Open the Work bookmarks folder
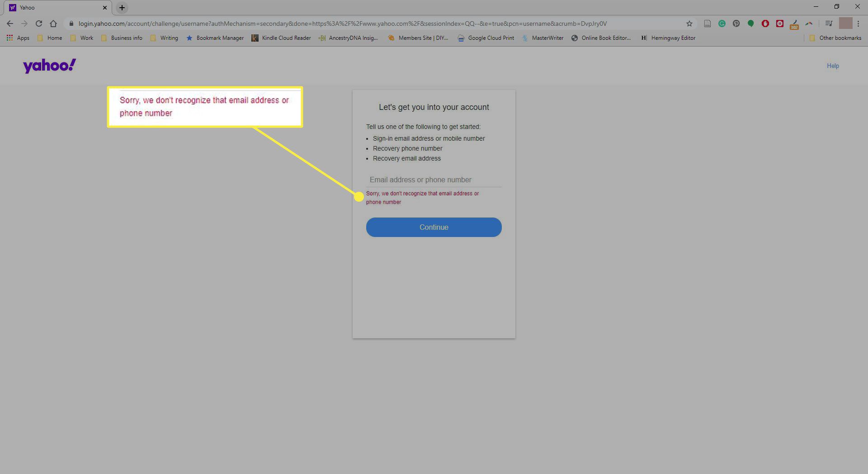Image resolution: width=868 pixels, height=474 pixels. (82, 38)
